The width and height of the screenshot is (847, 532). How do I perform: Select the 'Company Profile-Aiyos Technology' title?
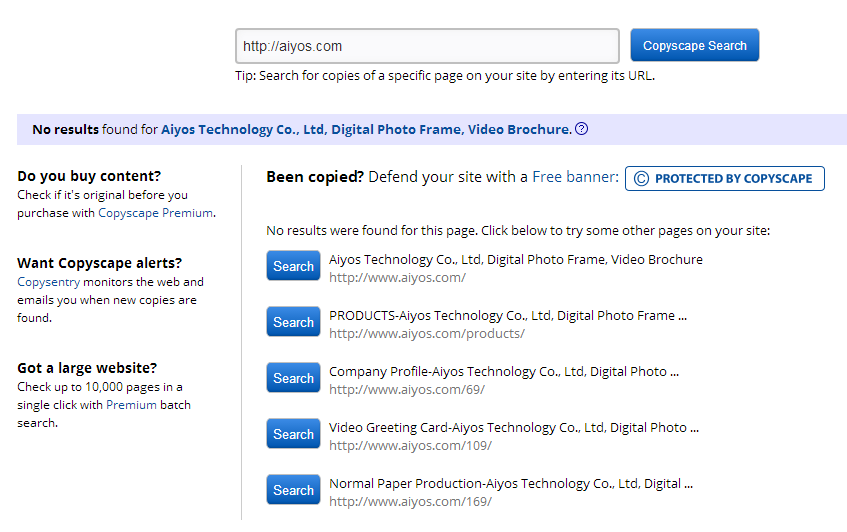tap(504, 372)
